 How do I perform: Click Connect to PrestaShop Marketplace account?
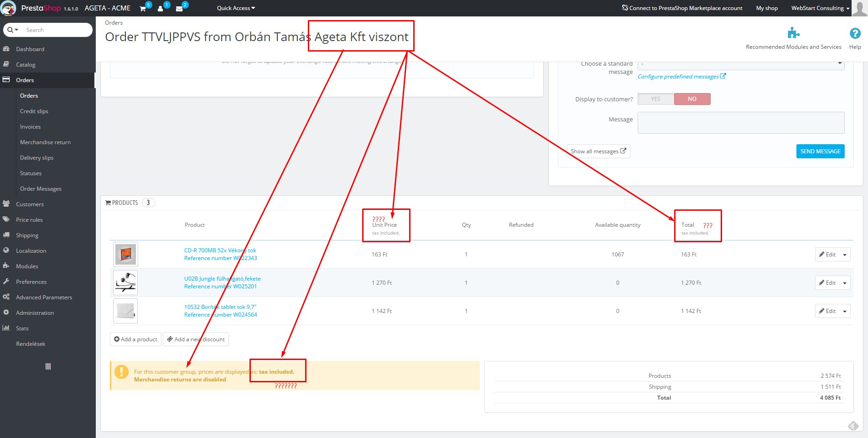(682, 8)
